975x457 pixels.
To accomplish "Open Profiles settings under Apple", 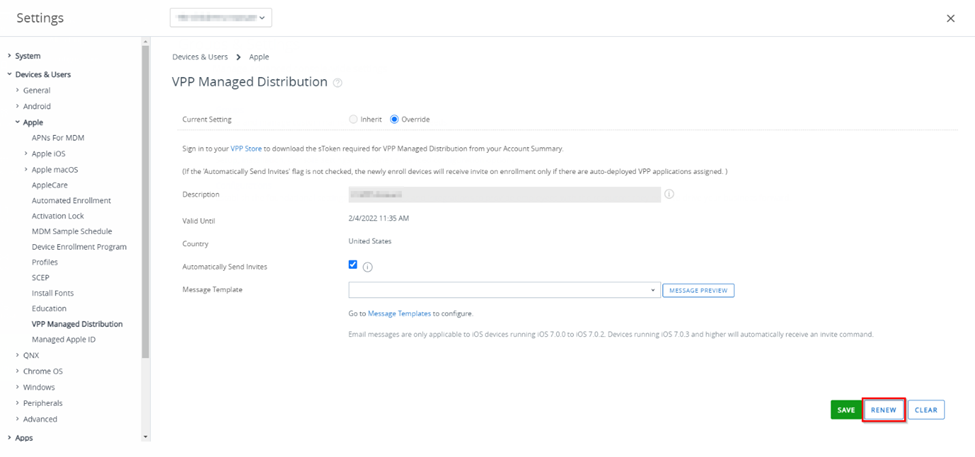I will click(x=45, y=262).
